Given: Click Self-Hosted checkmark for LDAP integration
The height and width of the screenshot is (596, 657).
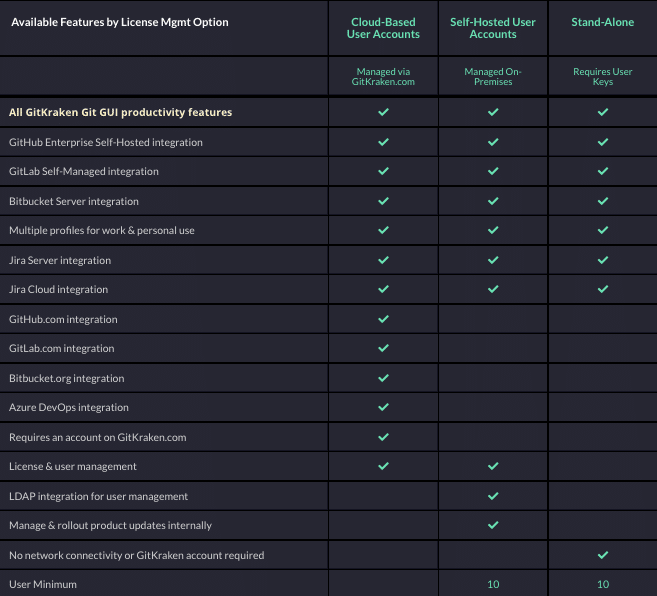Looking at the screenshot, I should coord(493,496).
